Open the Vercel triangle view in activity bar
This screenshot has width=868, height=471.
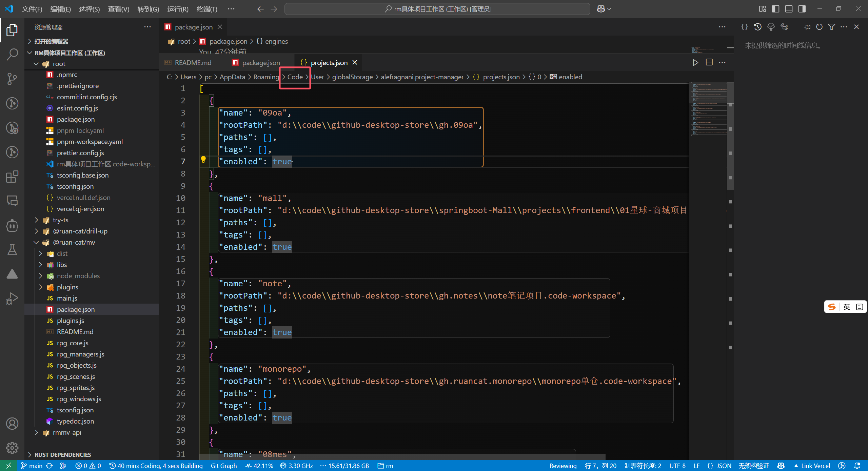[12, 274]
